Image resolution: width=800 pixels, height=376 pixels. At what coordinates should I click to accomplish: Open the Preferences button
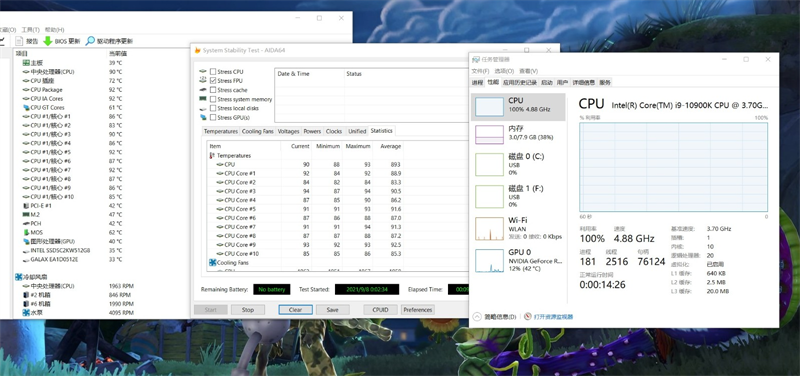[418, 310]
